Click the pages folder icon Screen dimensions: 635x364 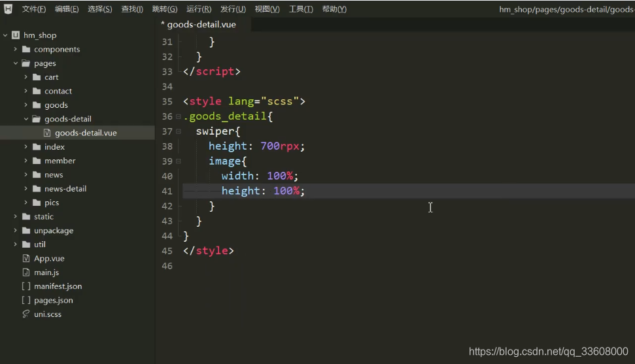coord(26,63)
